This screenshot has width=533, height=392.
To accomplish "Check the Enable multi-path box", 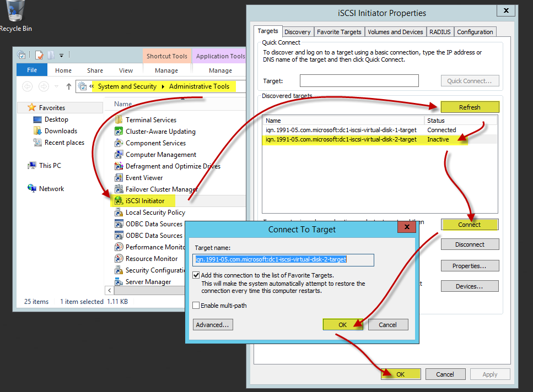I will [x=196, y=306].
